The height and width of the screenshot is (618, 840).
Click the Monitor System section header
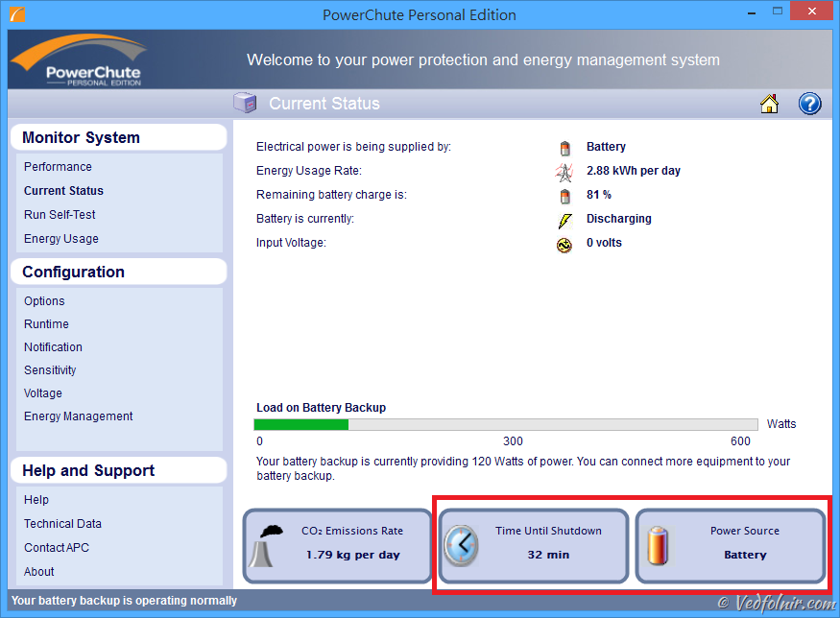point(119,137)
